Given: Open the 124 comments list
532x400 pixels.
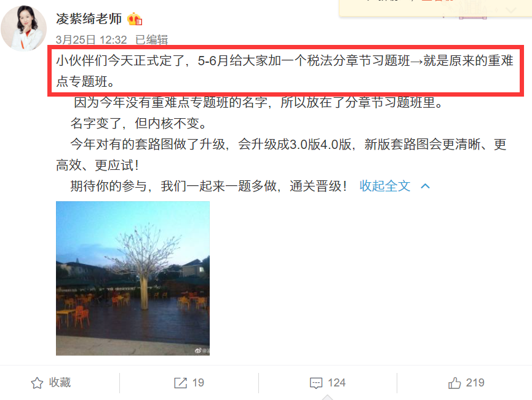Looking at the screenshot, I should (336, 383).
